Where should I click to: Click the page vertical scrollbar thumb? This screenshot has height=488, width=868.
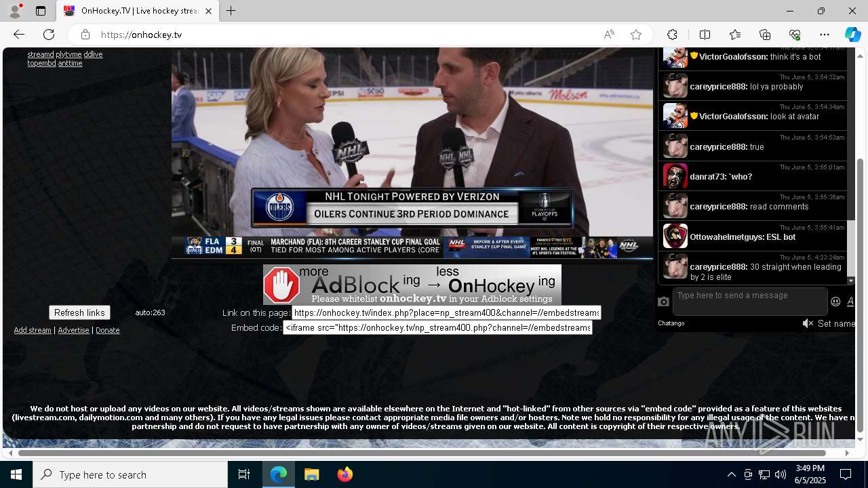point(860,295)
